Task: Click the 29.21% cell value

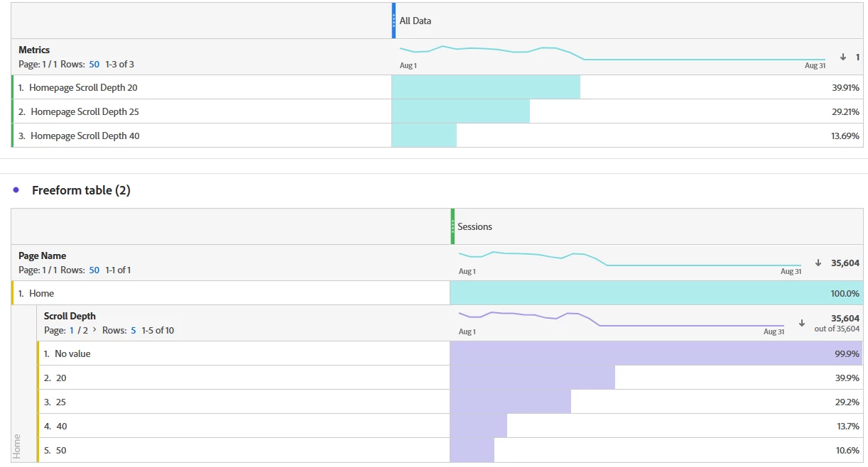Action: coord(845,111)
